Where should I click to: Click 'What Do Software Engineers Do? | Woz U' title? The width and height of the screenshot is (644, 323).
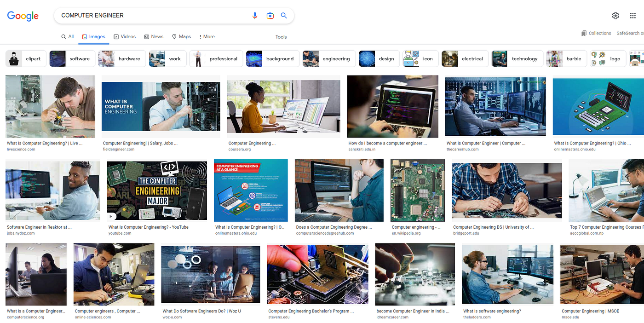coord(201,311)
